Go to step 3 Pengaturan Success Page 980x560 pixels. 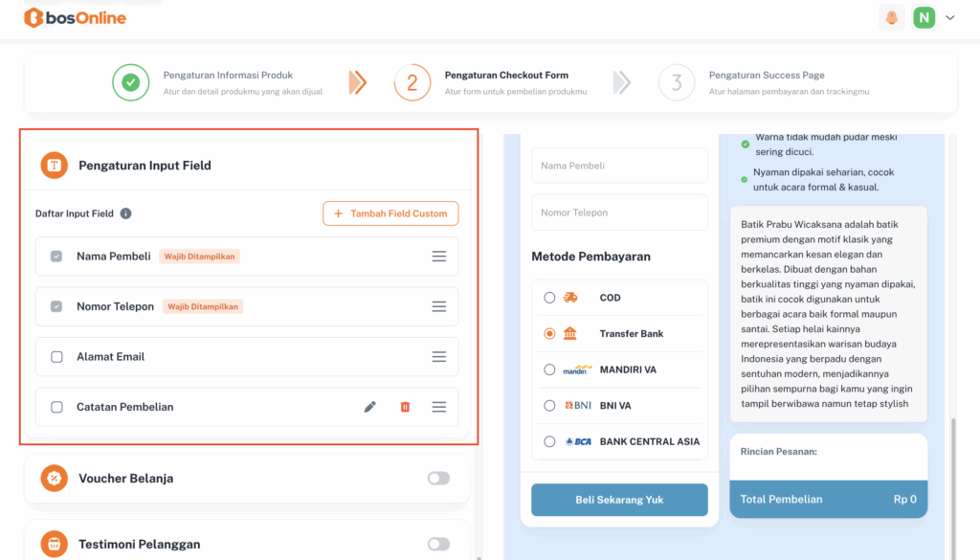click(x=677, y=82)
